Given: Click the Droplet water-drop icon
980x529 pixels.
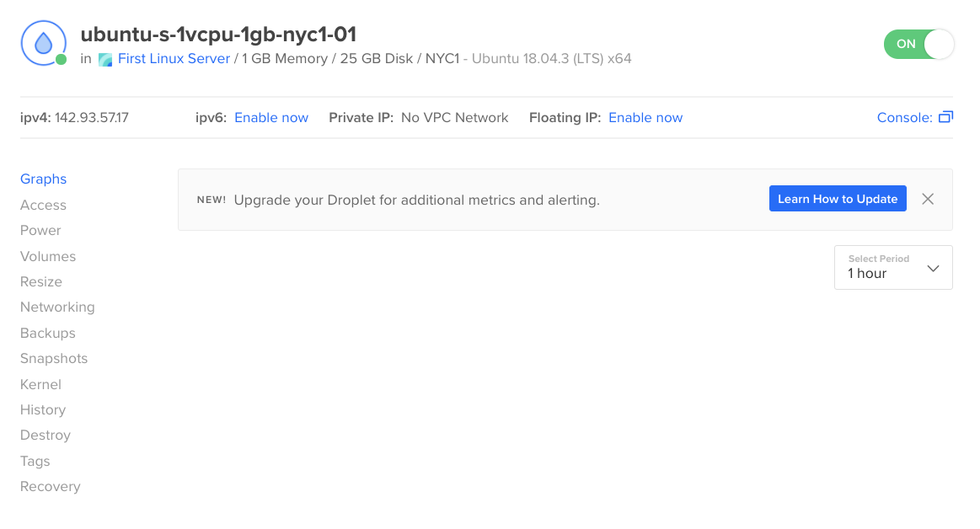Looking at the screenshot, I should pyautogui.click(x=43, y=43).
